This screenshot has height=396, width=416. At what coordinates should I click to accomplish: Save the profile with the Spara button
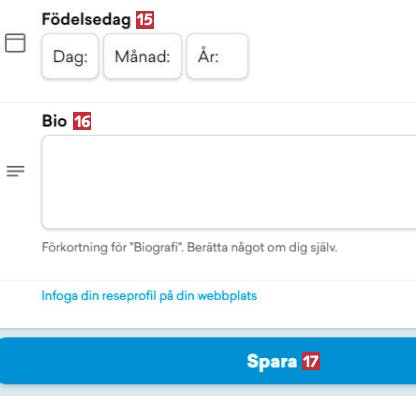click(208, 361)
